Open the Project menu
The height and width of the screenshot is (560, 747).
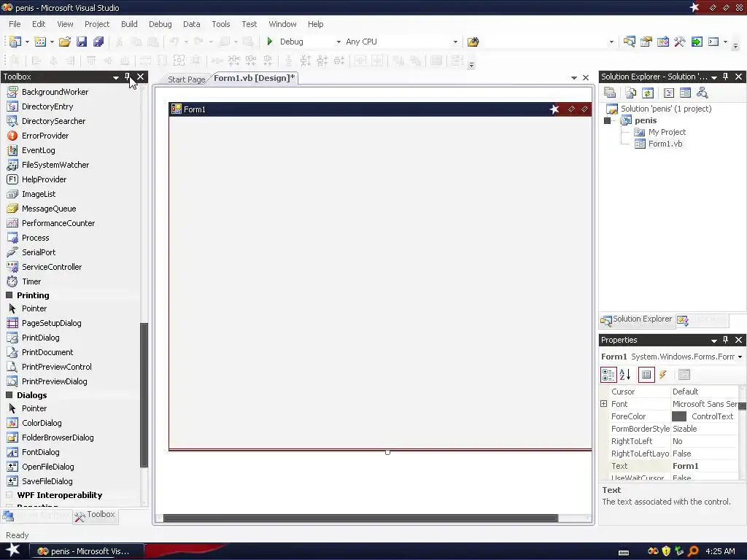[97, 24]
